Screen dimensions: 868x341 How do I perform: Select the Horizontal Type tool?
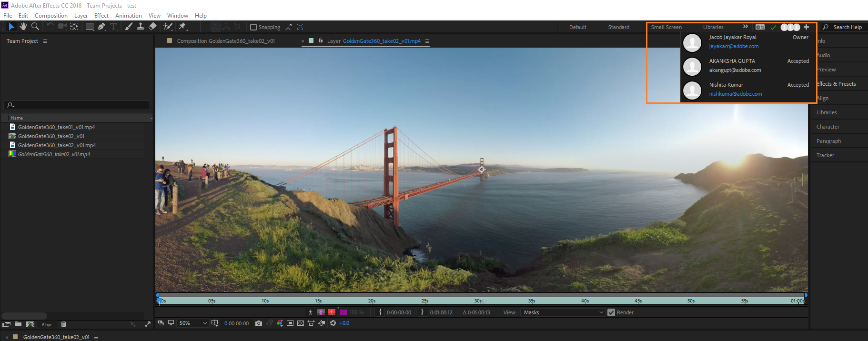point(113,27)
